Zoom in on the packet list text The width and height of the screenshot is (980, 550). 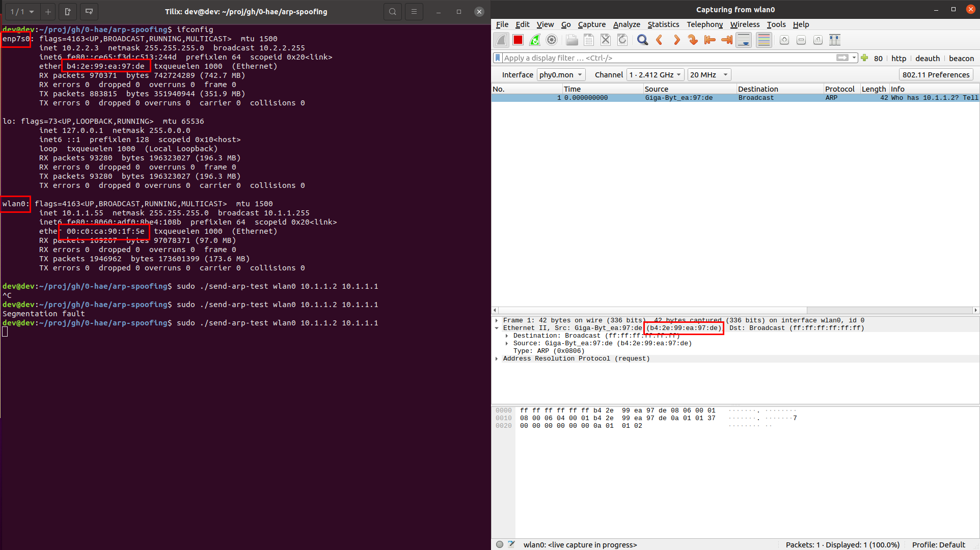point(784,40)
